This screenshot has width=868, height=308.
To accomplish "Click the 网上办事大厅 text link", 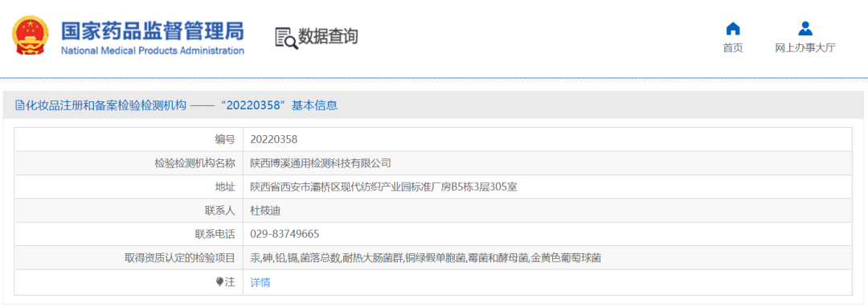I will [805, 47].
